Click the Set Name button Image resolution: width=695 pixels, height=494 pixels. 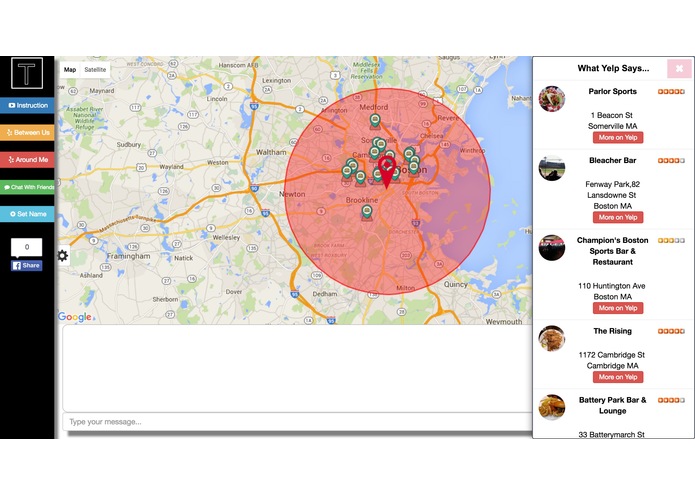pos(27,214)
